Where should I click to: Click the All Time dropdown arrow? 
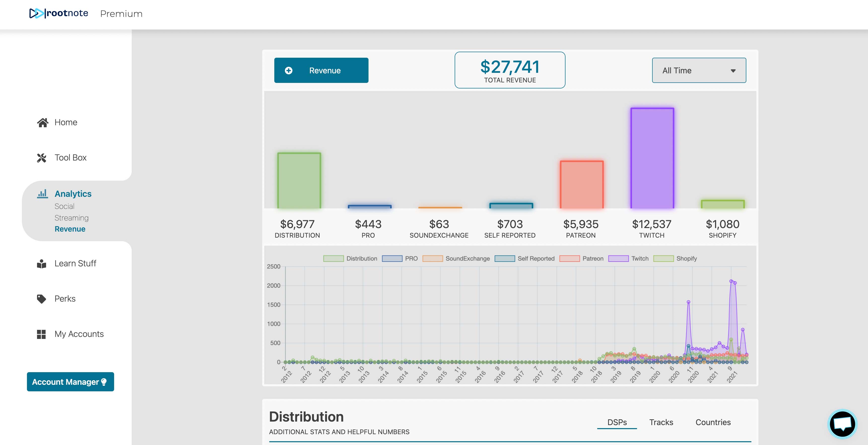click(733, 71)
